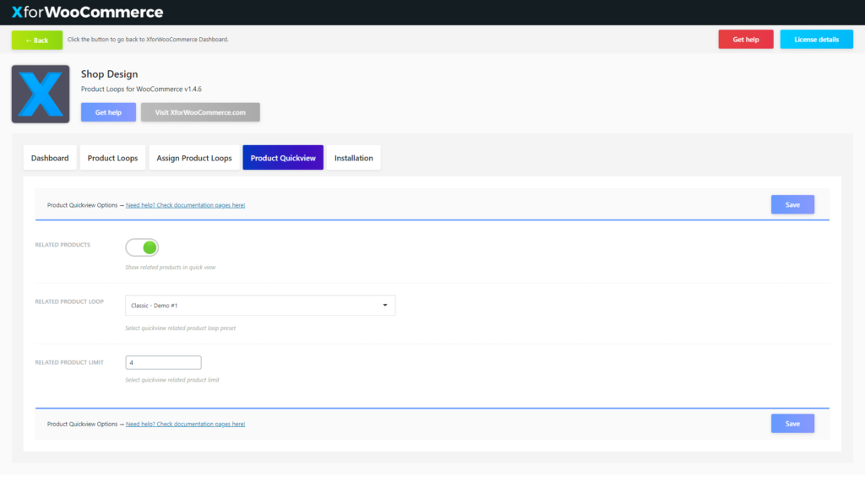Click the top Save button
The height and width of the screenshot is (504, 865).
(792, 204)
